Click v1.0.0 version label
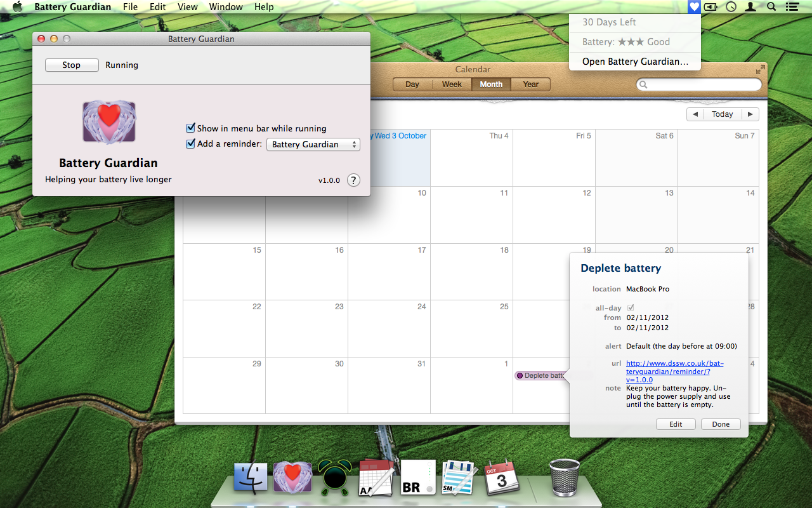Screen dimensions: 812x508 (x=329, y=180)
